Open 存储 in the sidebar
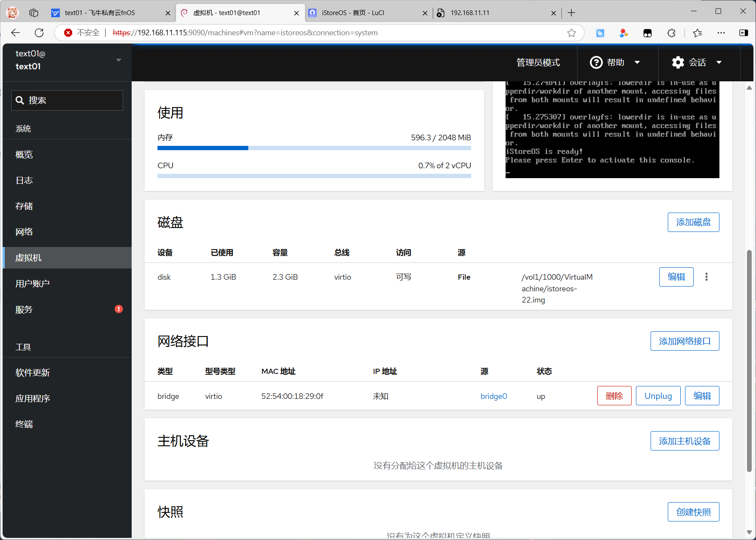The width and height of the screenshot is (756, 540). click(x=24, y=206)
